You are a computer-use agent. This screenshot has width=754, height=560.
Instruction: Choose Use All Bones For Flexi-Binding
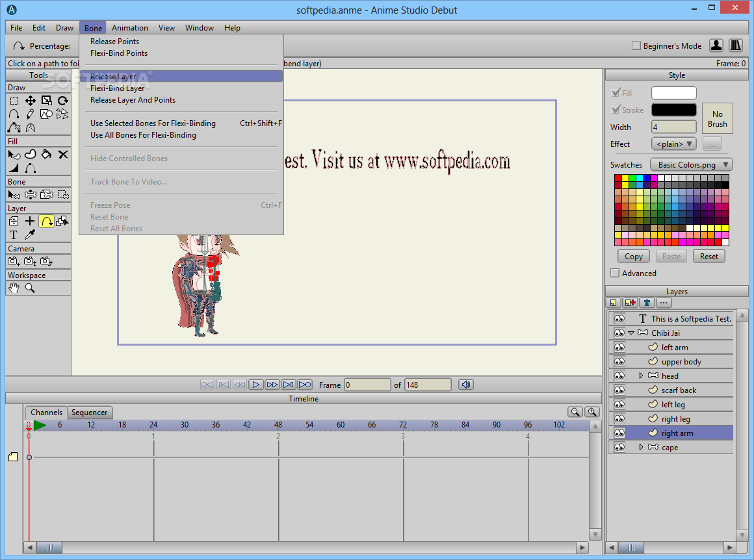pos(181,135)
